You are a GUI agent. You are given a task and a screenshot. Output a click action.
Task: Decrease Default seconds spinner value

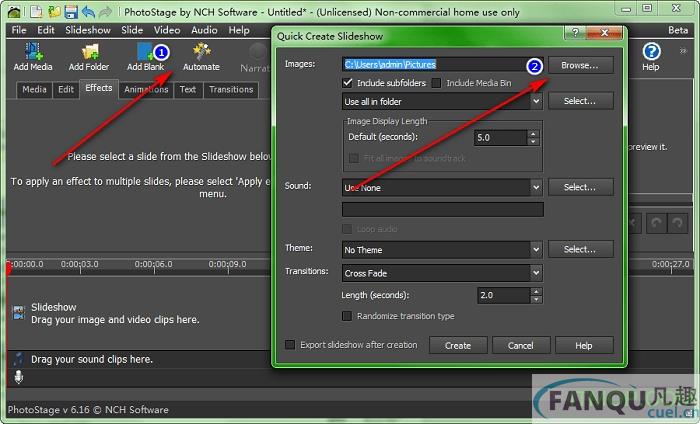(533, 141)
